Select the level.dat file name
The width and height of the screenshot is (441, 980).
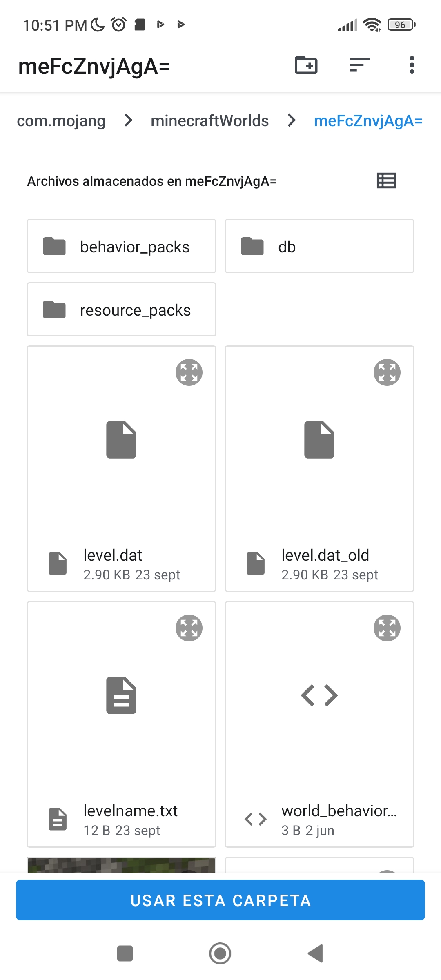(x=113, y=555)
